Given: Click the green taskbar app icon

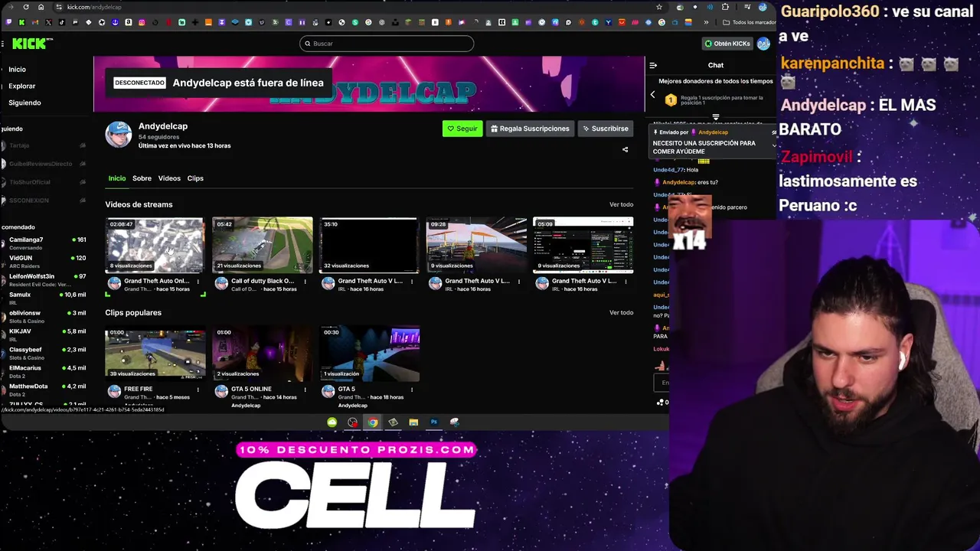Looking at the screenshot, I should coord(332,422).
